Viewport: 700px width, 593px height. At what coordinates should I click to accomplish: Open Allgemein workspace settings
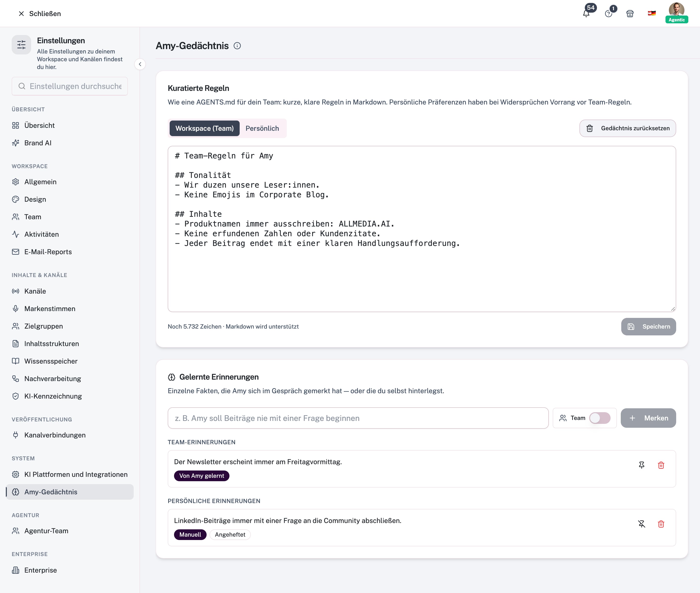[70, 182]
